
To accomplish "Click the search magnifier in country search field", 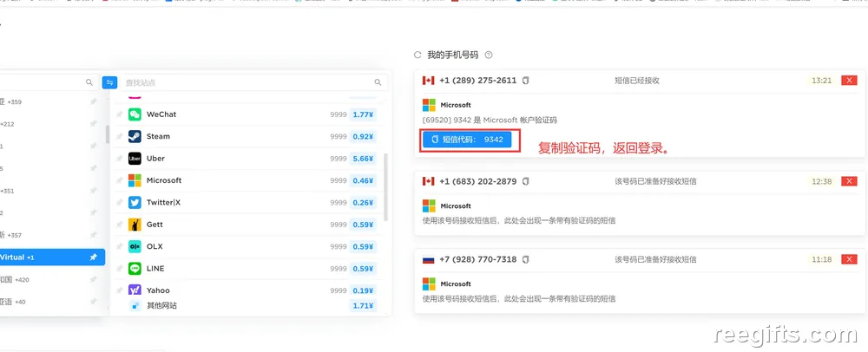I will coord(89,82).
